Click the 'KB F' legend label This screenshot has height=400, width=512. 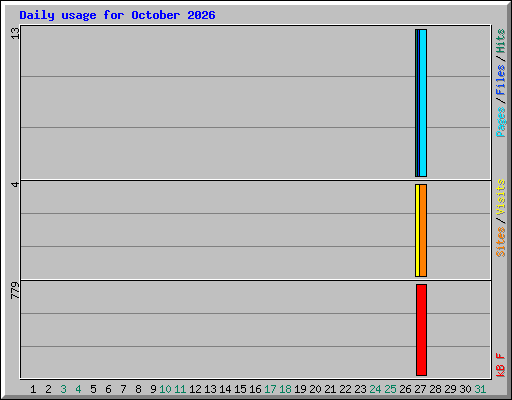point(500,365)
